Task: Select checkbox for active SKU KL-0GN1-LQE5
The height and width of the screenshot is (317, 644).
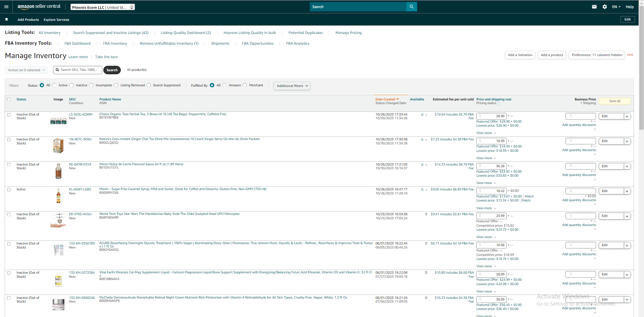Action: 9,189
